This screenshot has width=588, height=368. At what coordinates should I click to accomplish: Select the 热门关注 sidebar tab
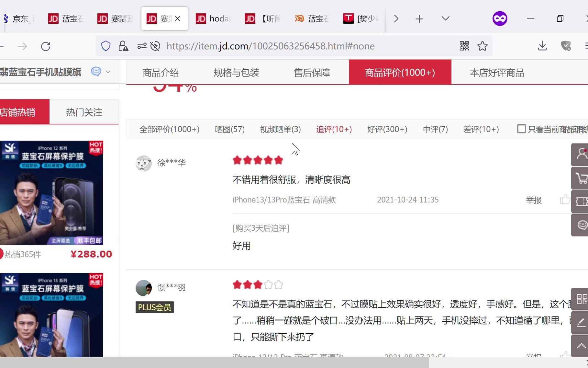point(84,112)
